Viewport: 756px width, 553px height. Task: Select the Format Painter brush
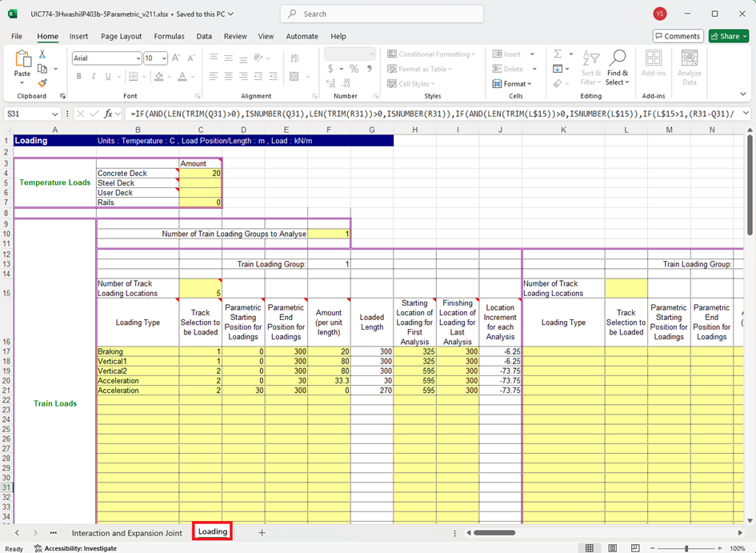coord(42,83)
